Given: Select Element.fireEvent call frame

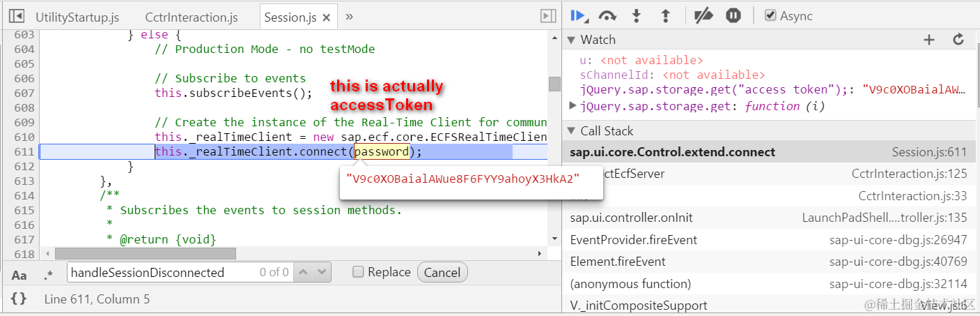Looking at the screenshot, I should click(x=768, y=262).
